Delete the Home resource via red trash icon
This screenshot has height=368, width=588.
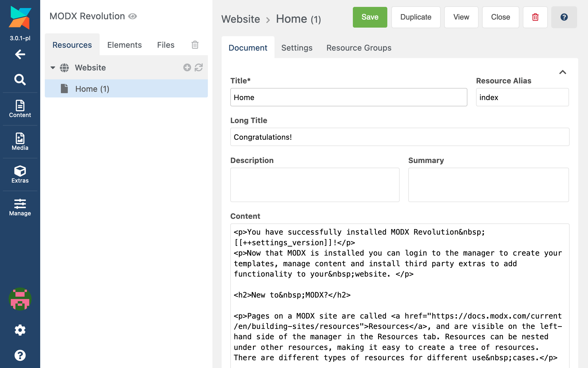535,17
